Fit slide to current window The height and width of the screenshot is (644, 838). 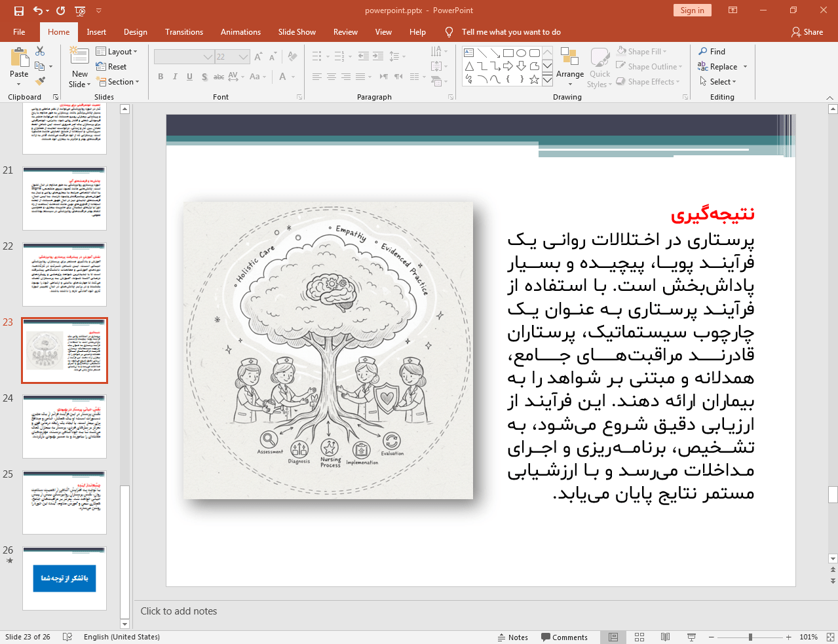pos(830,637)
